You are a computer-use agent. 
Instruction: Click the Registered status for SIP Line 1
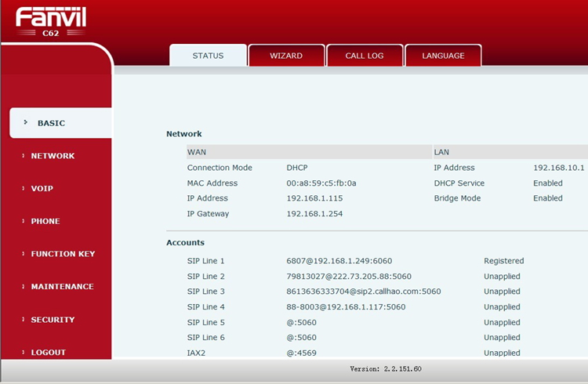tap(503, 261)
